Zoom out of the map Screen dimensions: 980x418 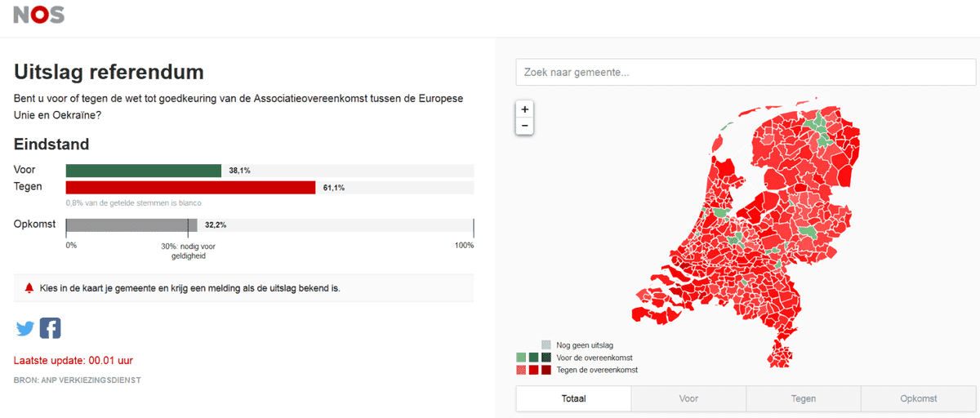524,126
